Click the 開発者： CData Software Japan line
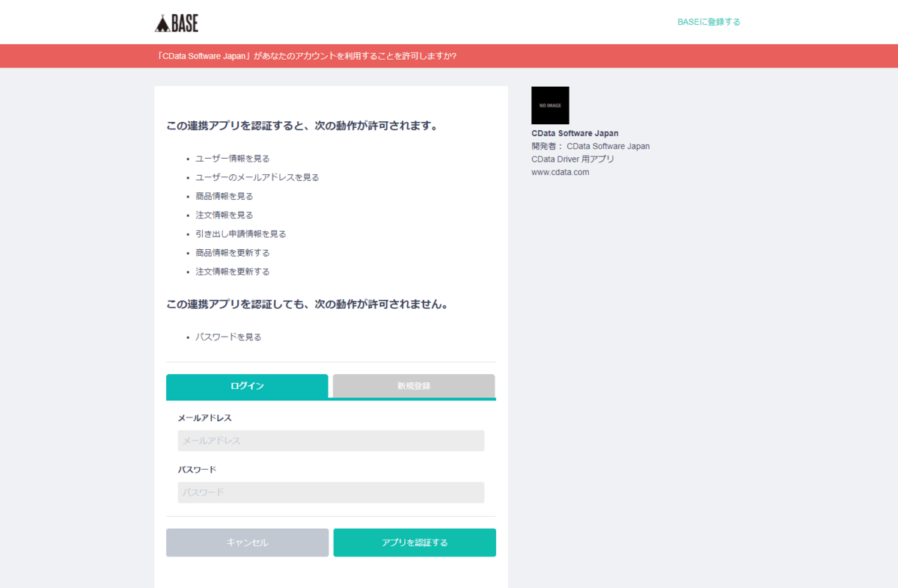The width and height of the screenshot is (898, 588). [590, 146]
